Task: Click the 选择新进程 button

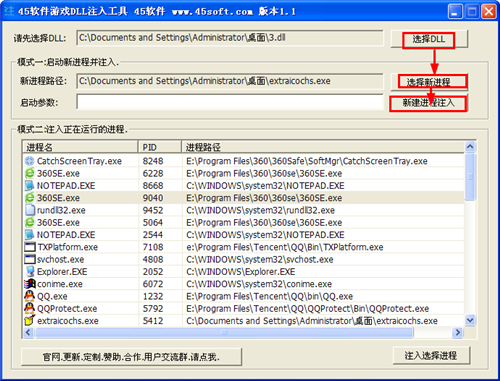Action: click(429, 82)
